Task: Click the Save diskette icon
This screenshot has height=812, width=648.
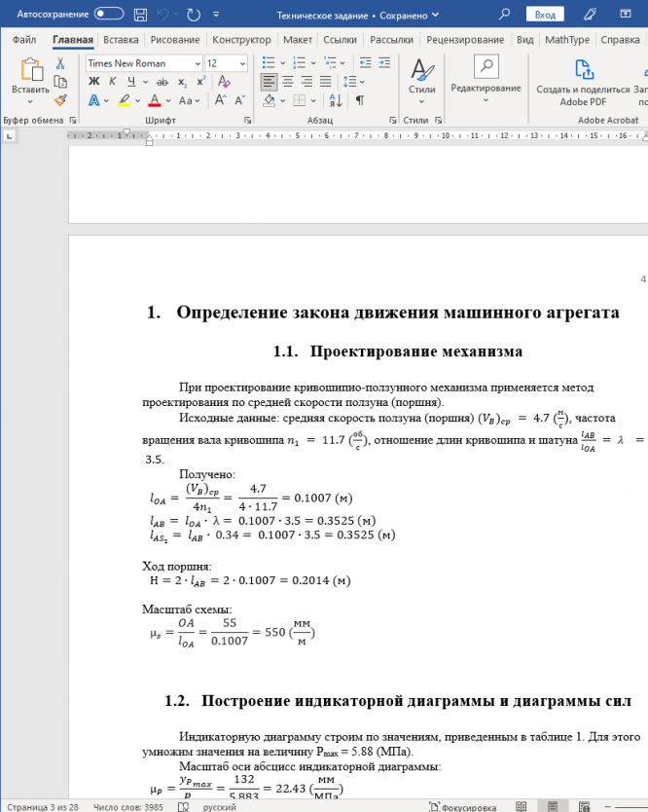Action: coord(140,15)
